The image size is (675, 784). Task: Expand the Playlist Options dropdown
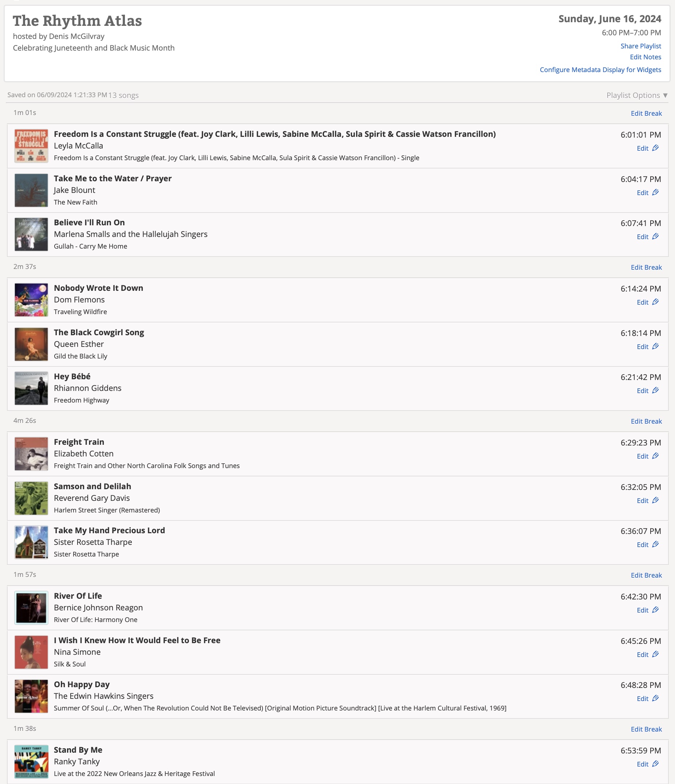637,95
